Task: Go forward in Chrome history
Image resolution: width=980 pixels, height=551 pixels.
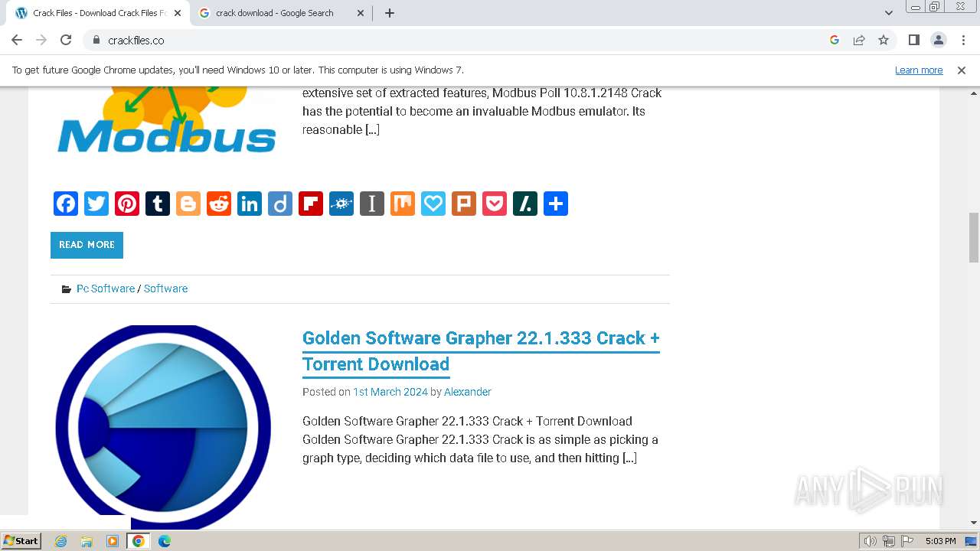Action: pos(41,40)
